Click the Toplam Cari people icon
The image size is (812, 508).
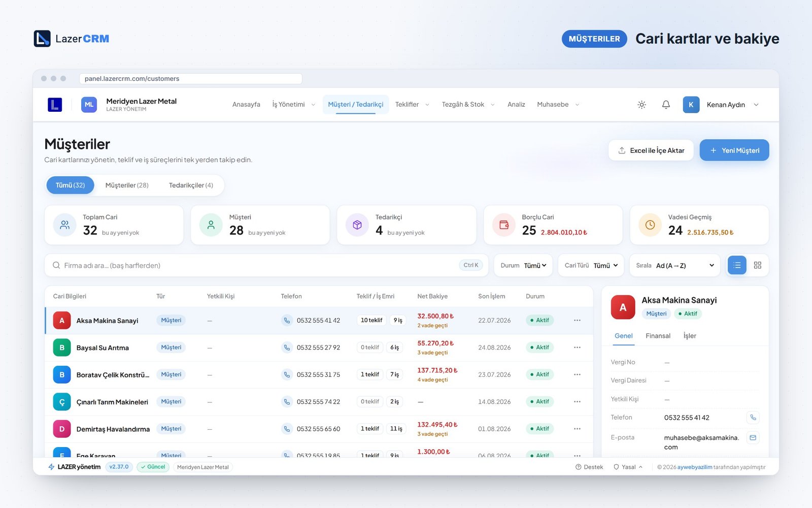65,225
